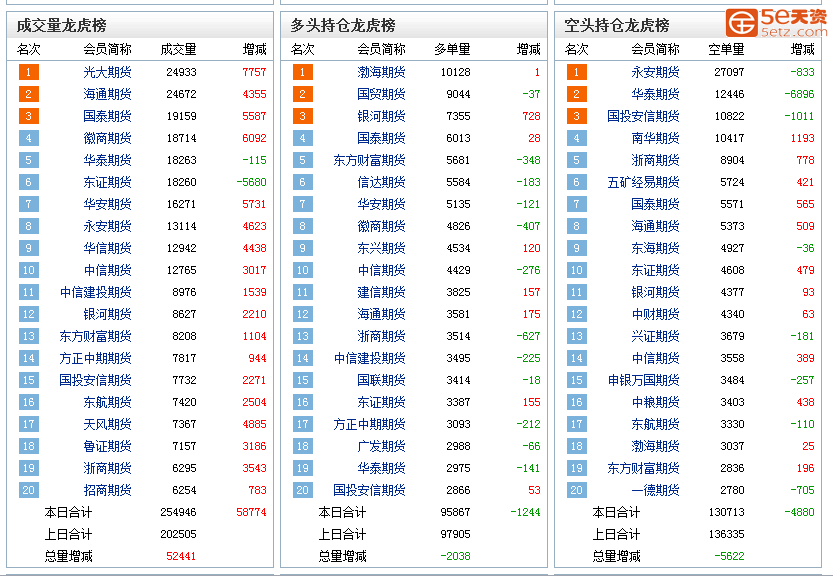The width and height of the screenshot is (833, 576).
Task: Open 国联期货 member link
Action: [x=381, y=380]
